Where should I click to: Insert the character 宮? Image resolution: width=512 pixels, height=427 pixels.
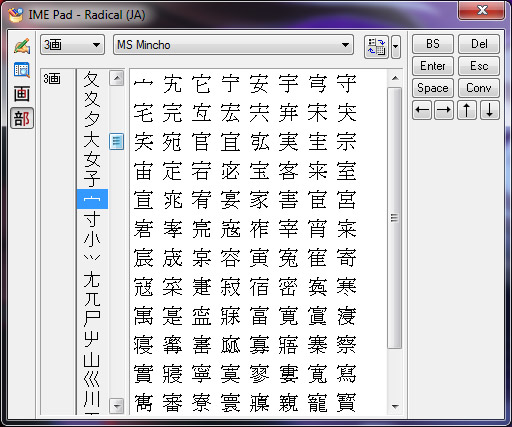[346, 200]
